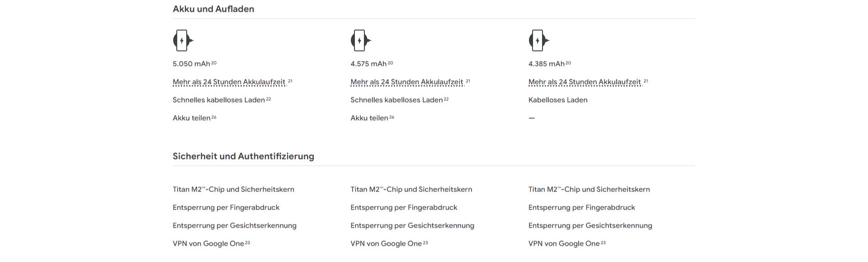Click footnote 20 next to 5.050 mAh
868x262 pixels.
tap(214, 63)
